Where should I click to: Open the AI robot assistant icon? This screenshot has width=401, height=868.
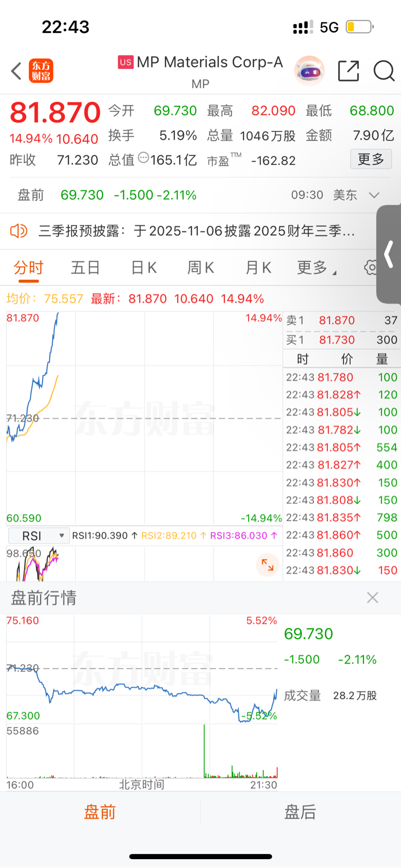click(x=310, y=71)
